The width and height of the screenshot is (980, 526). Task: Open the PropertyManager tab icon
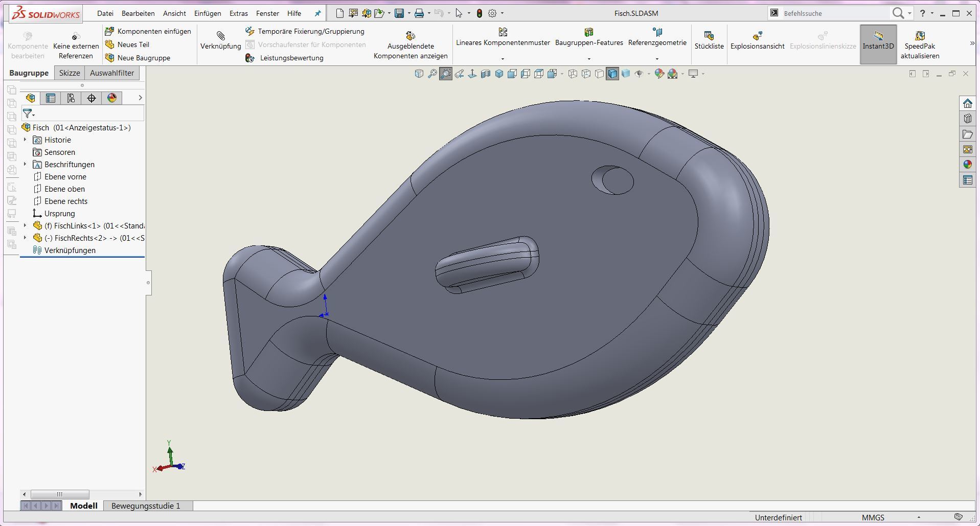(51, 98)
